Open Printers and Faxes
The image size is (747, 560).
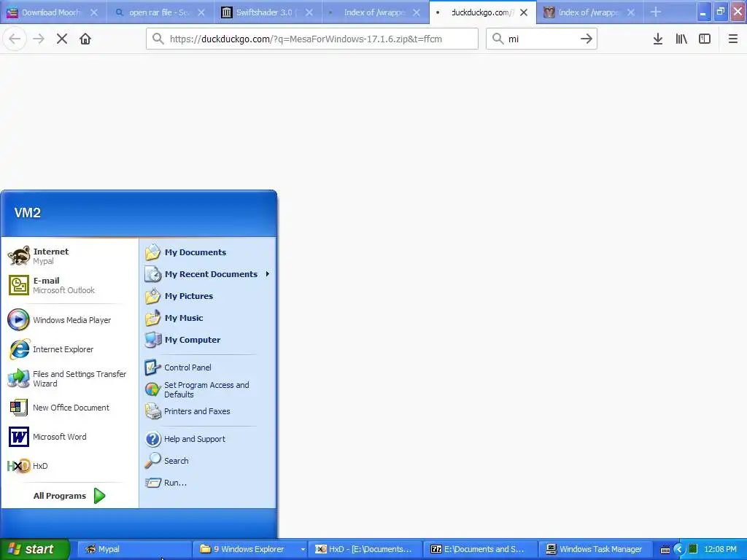click(208, 411)
